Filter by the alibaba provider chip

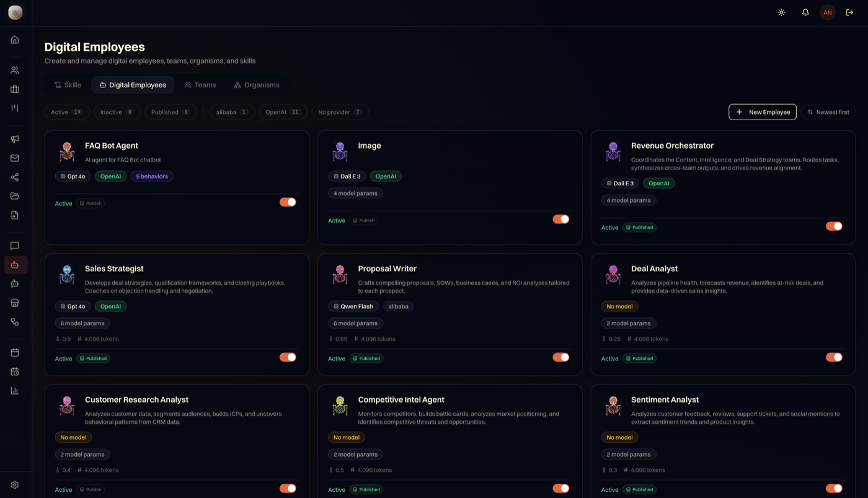(x=232, y=112)
